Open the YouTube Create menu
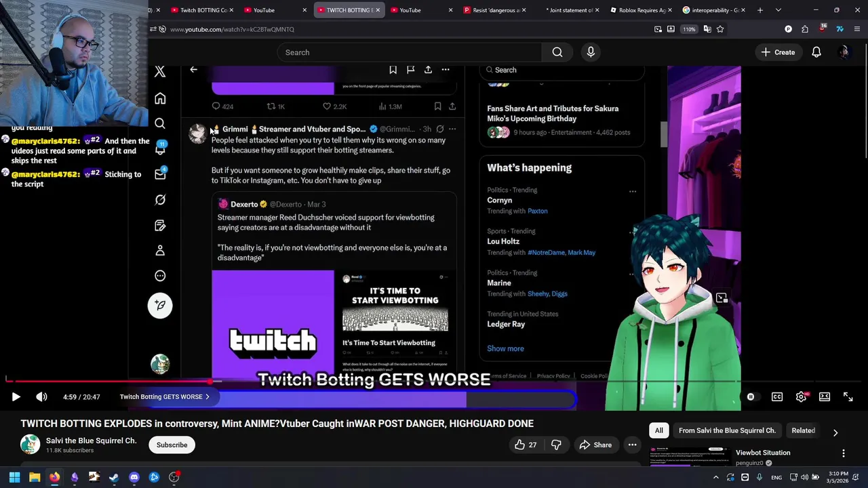This screenshot has height=488, width=868. click(x=778, y=52)
